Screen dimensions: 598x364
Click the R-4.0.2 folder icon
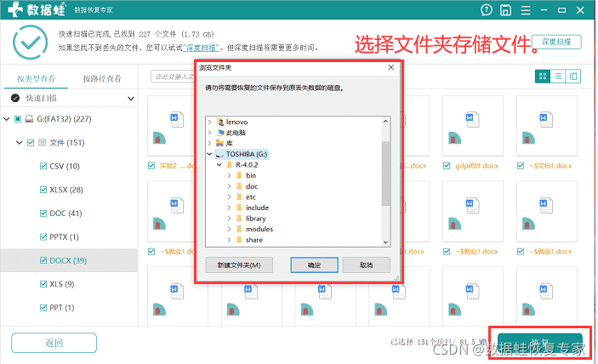[x=229, y=165]
